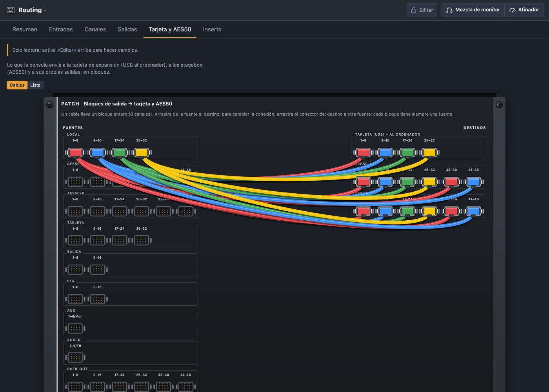Click the red LOCAL 1–8 source connector
This screenshot has height=392, width=549.
[x=75, y=152]
